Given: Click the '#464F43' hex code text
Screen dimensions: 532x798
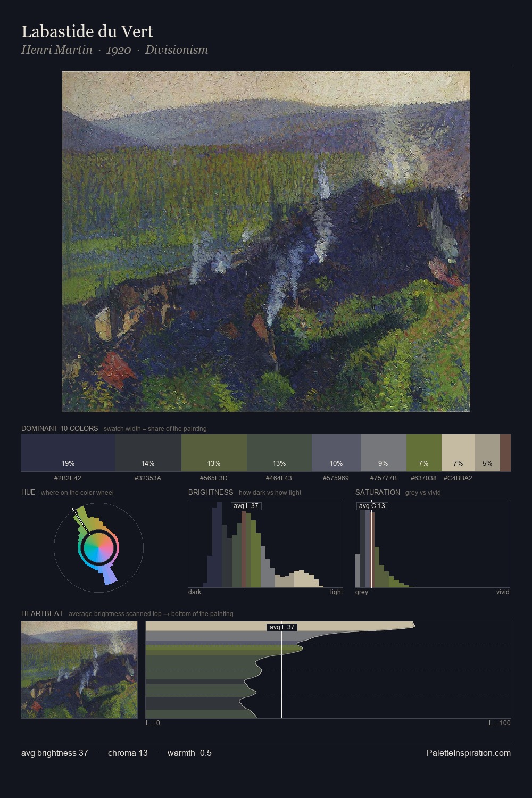Looking at the screenshot, I should pos(279,478).
